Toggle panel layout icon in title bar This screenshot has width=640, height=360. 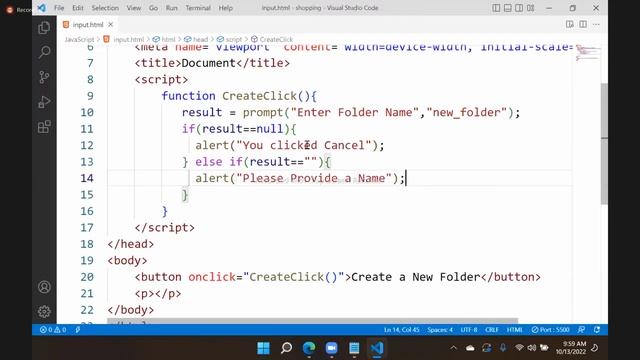pyautogui.click(x=507, y=8)
